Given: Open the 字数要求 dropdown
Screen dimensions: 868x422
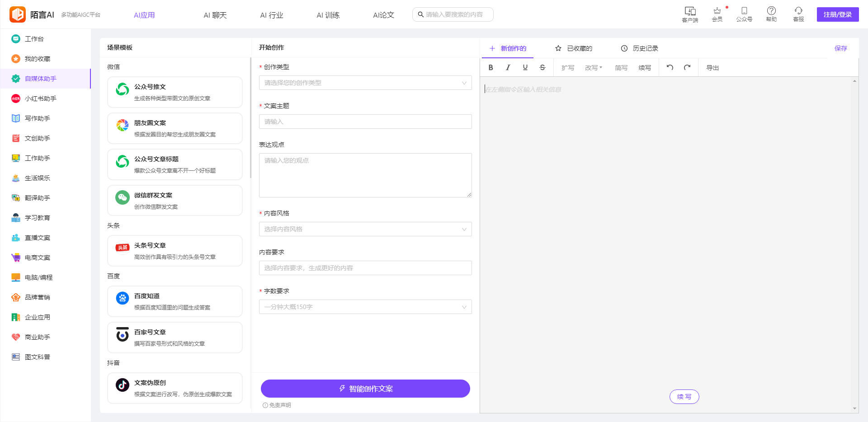Looking at the screenshot, I should coord(365,307).
